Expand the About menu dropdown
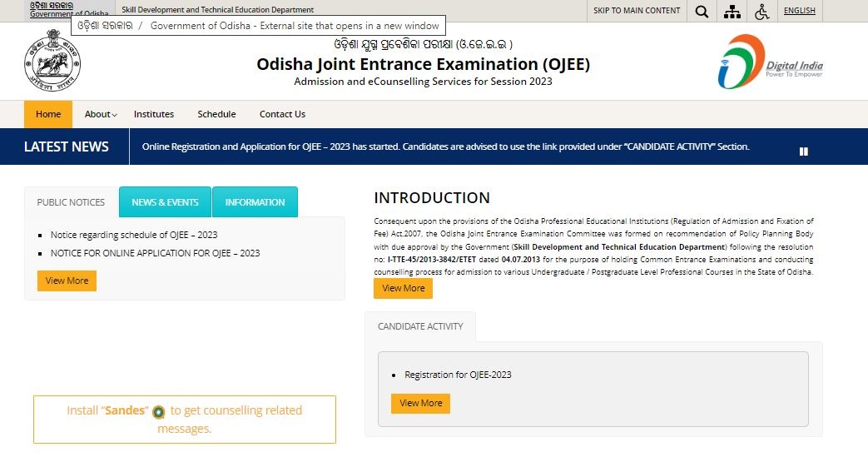 coord(101,114)
